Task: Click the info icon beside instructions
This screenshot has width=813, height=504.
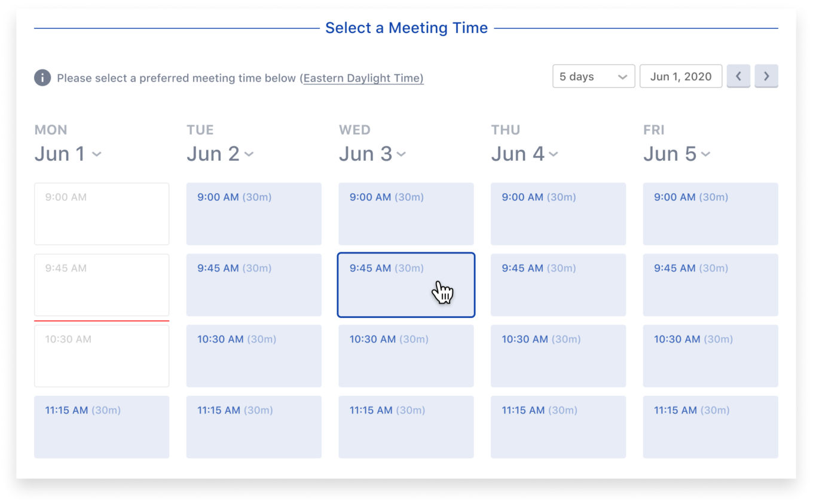Action: click(42, 78)
